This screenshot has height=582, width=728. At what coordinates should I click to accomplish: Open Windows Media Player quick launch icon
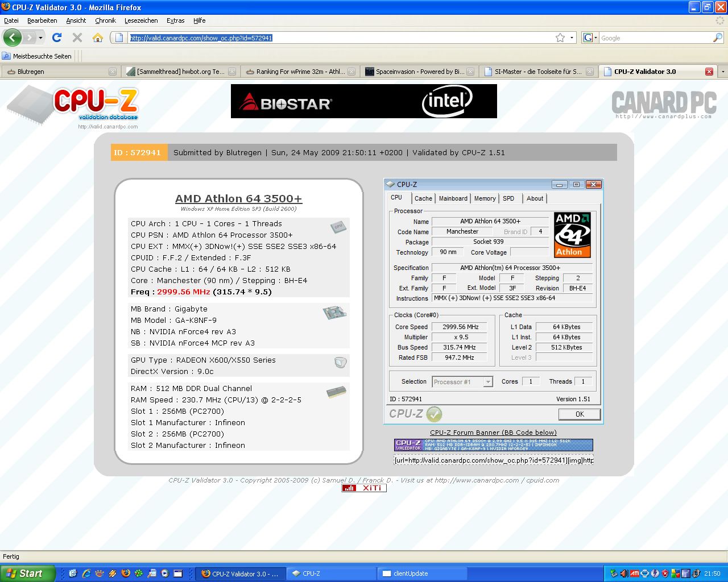coord(165,573)
